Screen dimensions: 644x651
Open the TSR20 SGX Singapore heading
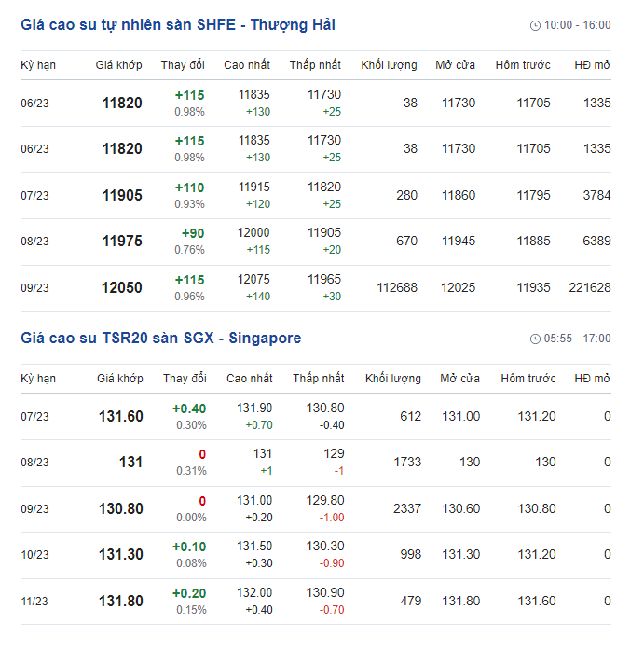pos(161,338)
